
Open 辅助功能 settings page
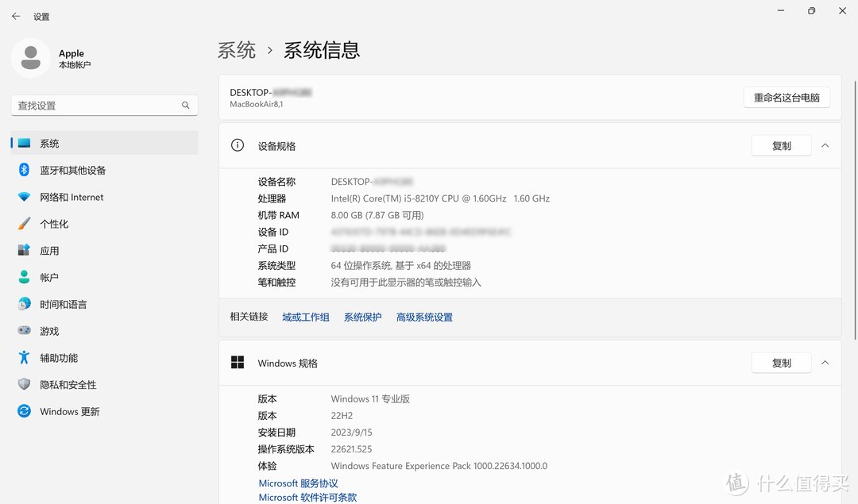[x=105, y=357]
